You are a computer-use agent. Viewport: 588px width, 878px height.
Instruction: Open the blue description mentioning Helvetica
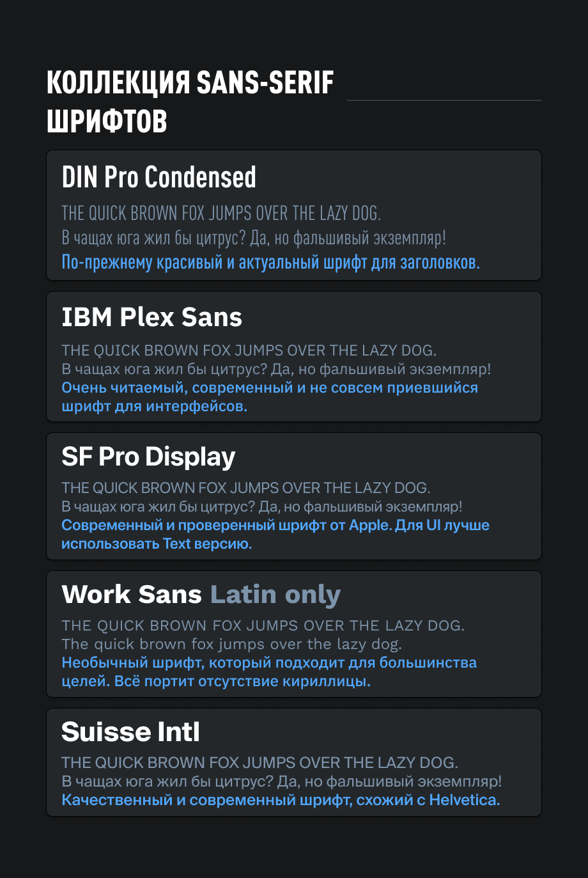281,800
